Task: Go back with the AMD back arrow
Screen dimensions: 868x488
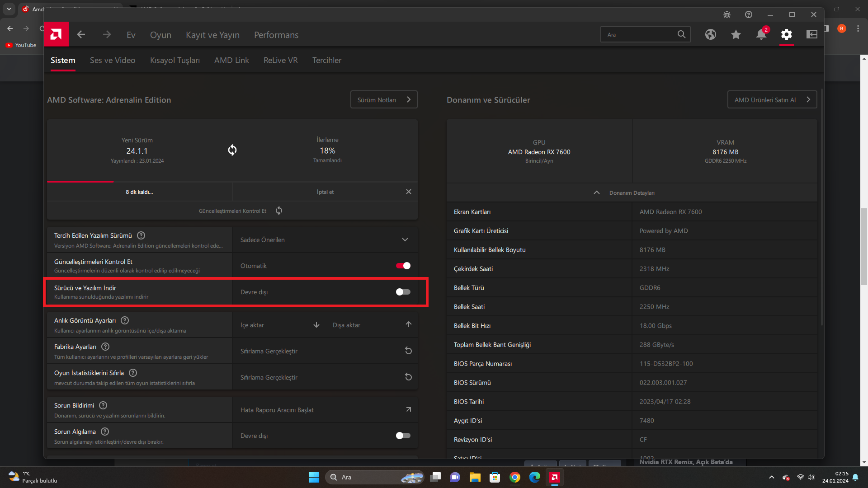Action: pyautogui.click(x=81, y=35)
